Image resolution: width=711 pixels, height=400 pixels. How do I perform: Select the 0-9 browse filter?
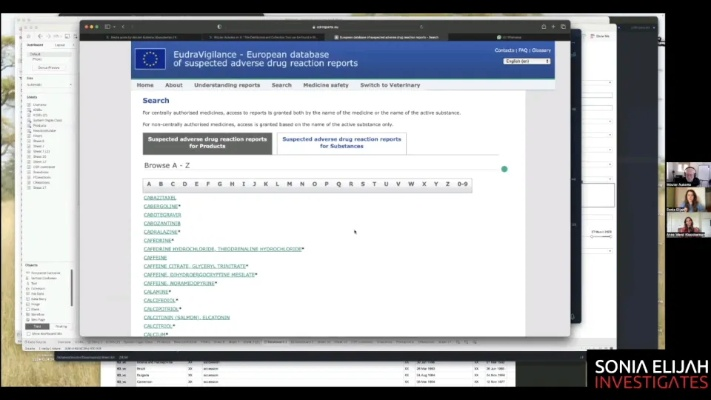pos(461,184)
